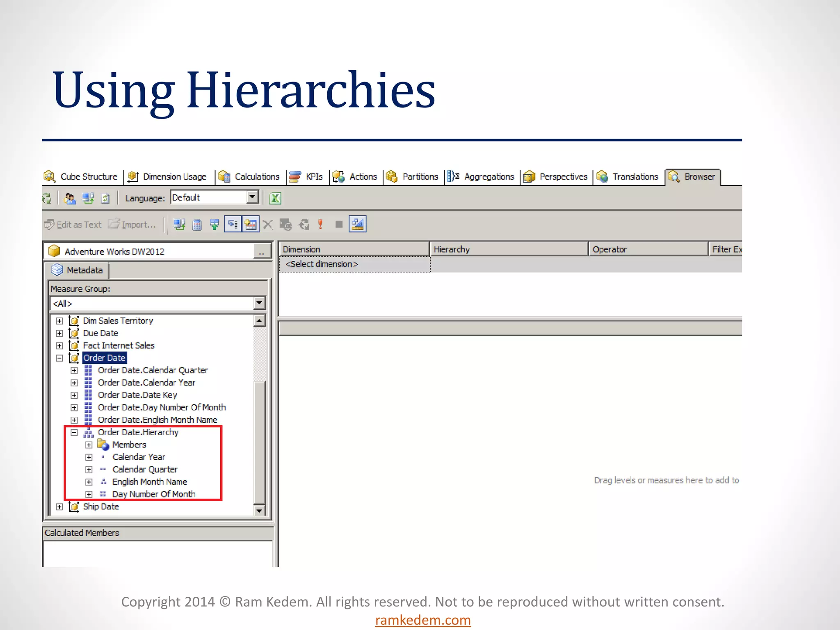Image resolution: width=840 pixels, height=630 pixels.
Task: Click the Order Date.Hierarchy pyramid icon
Action: click(x=88, y=432)
